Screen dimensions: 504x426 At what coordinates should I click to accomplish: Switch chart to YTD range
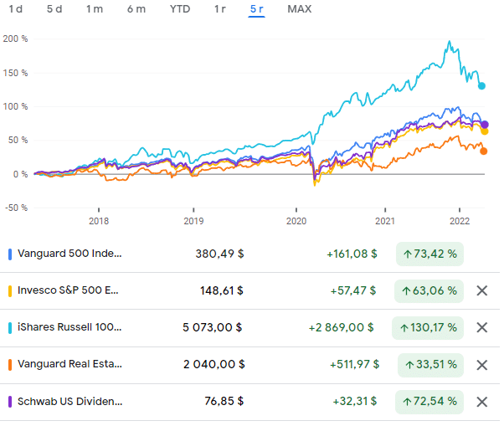[179, 9]
